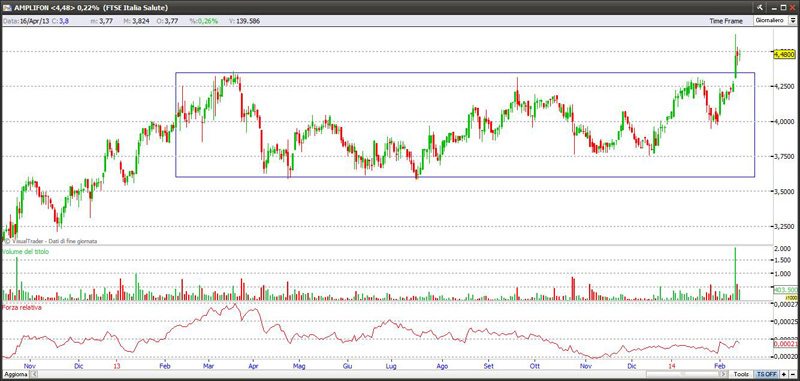This screenshot has width=800, height=381.
Task: Toggle the TS OFF button
Action: pos(766,374)
